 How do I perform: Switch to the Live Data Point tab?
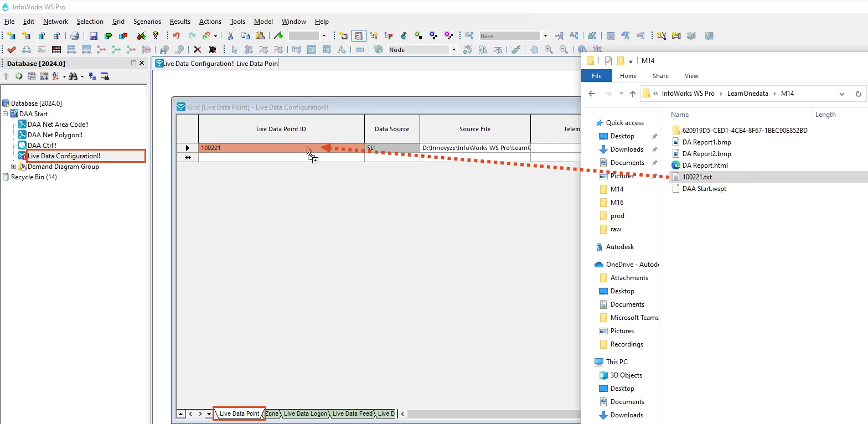(239, 413)
